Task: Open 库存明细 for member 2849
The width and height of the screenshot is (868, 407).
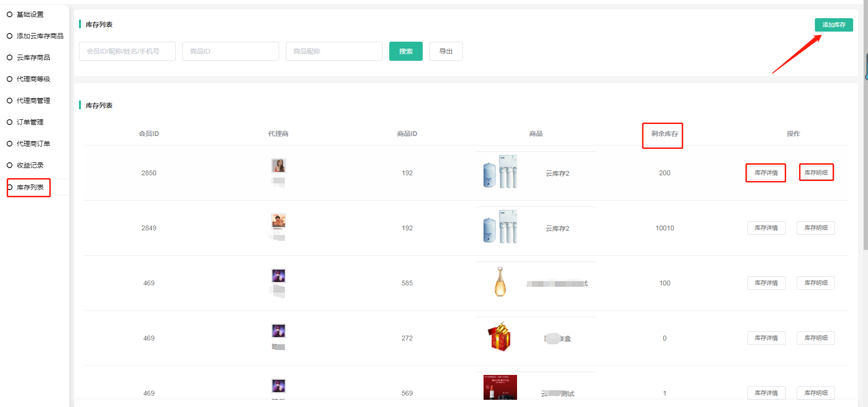Action: point(815,228)
